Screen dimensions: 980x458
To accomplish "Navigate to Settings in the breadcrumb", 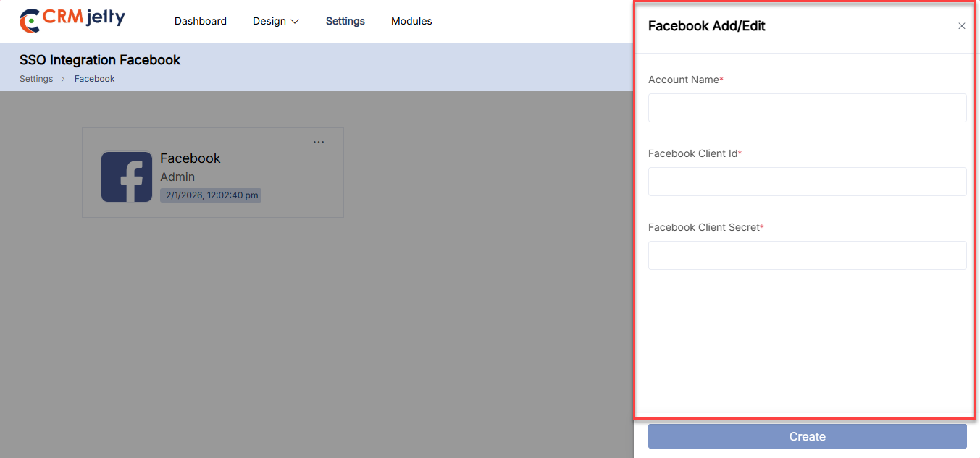I will click(36, 79).
